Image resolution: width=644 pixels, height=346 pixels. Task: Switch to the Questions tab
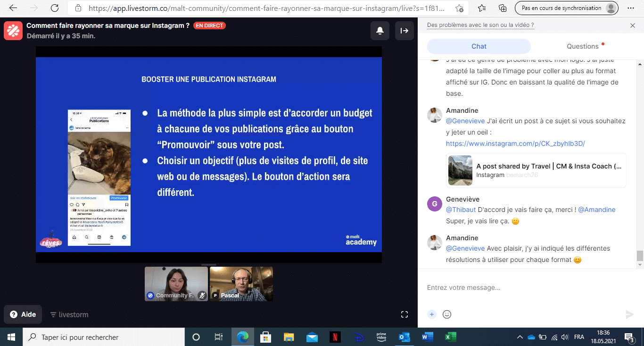click(582, 46)
